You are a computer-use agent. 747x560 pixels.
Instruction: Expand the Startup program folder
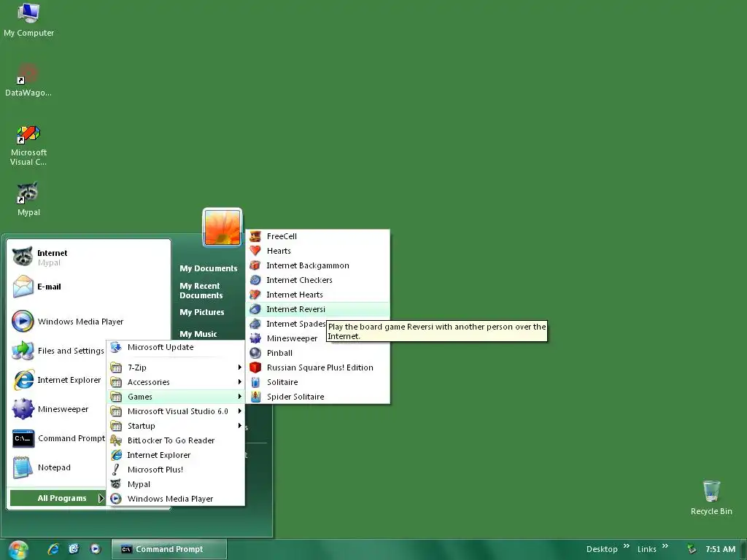point(176,426)
